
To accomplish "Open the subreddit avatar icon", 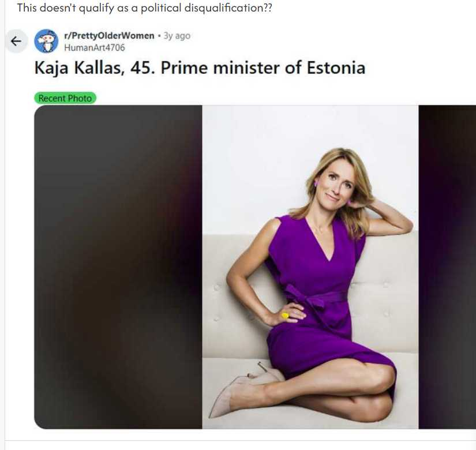I will (46, 41).
